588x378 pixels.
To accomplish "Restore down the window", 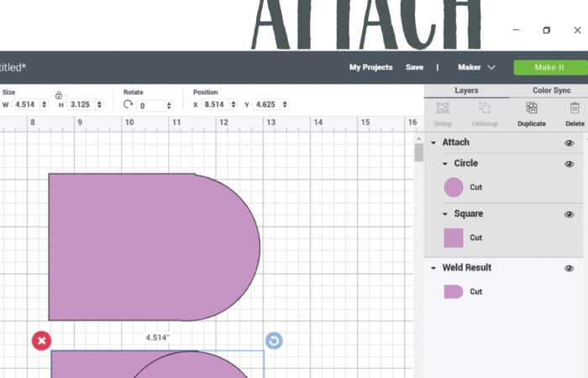I will (547, 30).
